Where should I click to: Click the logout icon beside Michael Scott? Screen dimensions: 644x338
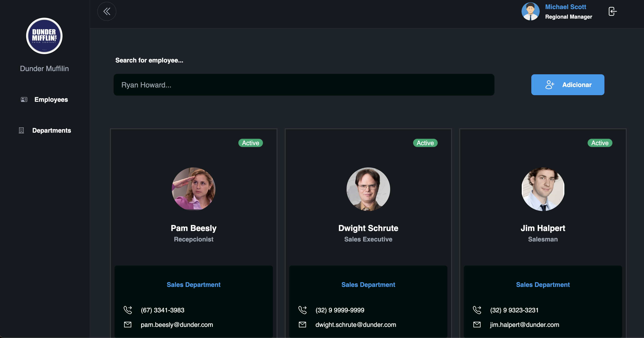(x=612, y=12)
